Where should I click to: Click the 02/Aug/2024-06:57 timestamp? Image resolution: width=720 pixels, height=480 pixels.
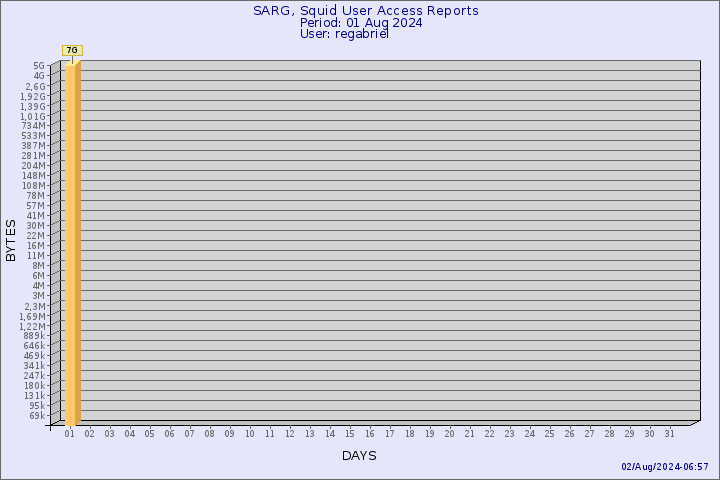664,467
